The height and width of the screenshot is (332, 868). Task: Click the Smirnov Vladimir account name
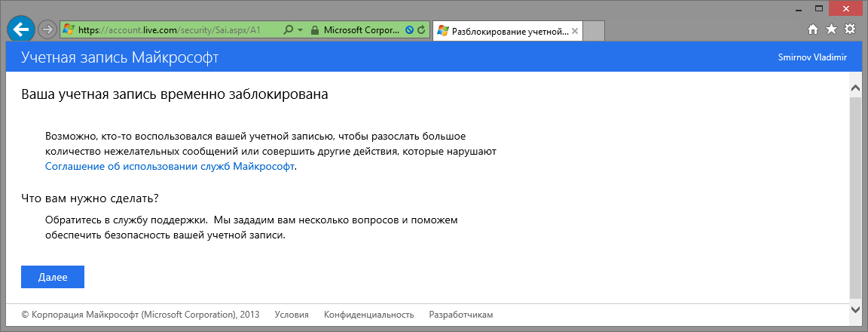pyautogui.click(x=812, y=57)
